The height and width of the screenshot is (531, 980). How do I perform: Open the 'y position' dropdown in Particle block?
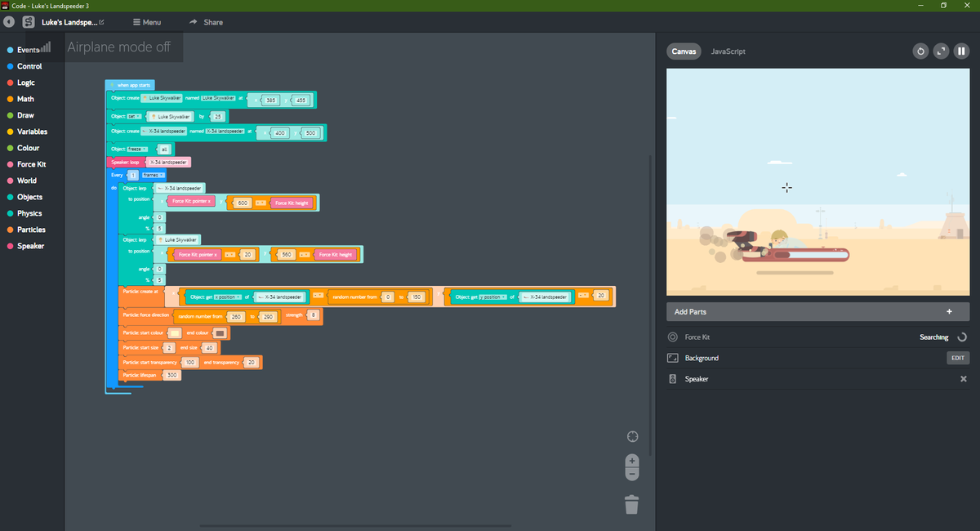[494, 297]
